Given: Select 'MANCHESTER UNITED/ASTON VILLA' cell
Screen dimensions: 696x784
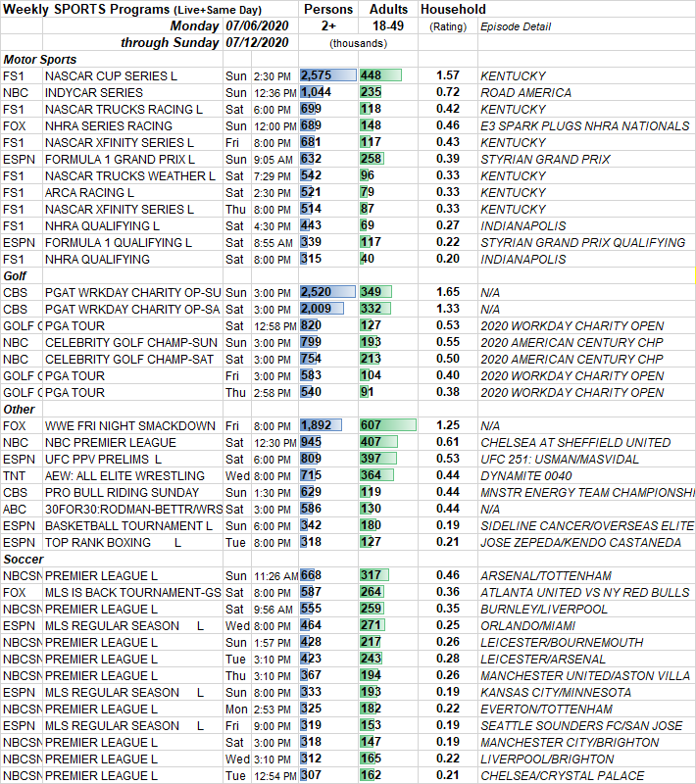Looking at the screenshot, I should [585, 676].
